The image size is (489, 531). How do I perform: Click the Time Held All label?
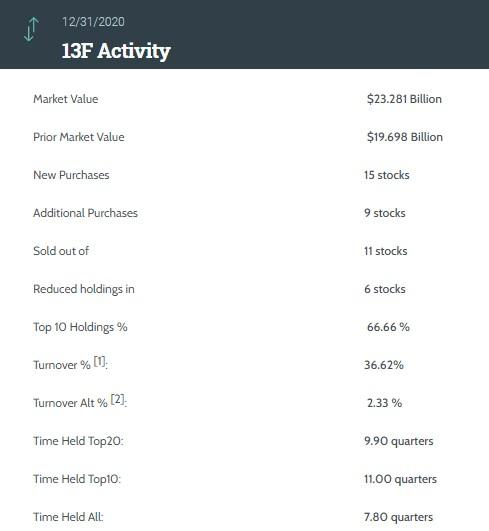(x=68, y=517)
